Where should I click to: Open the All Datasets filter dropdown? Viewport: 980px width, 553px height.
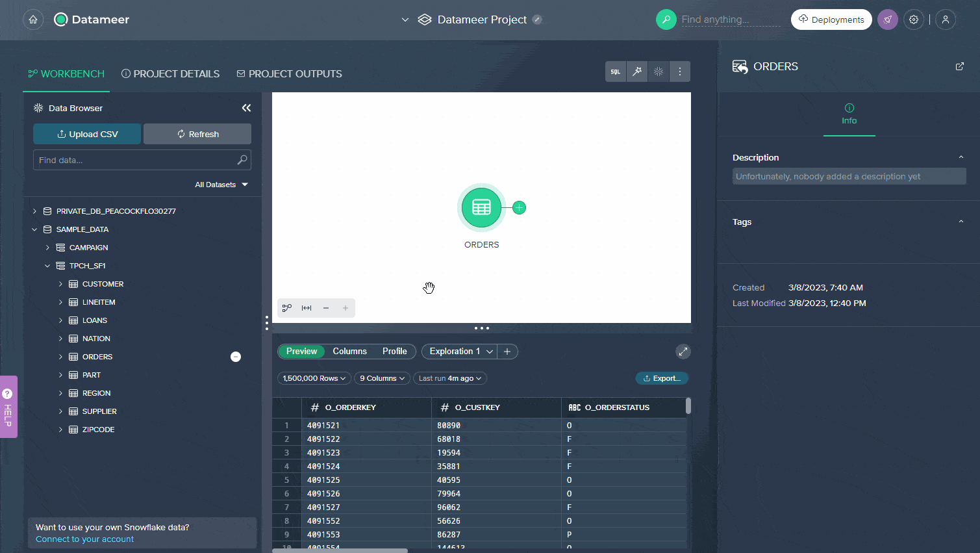click(x=221, y=185)
